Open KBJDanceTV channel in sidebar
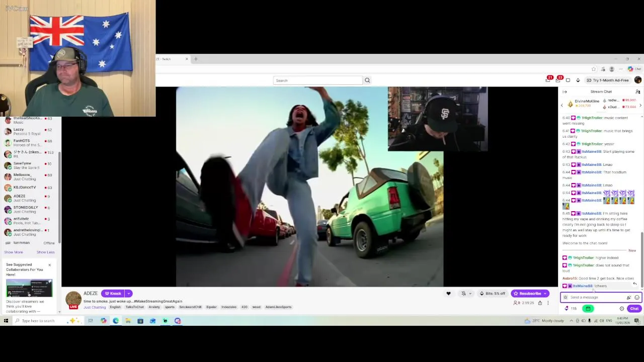Viewport: 644px width, 362px height. click(x=29, y=188)
